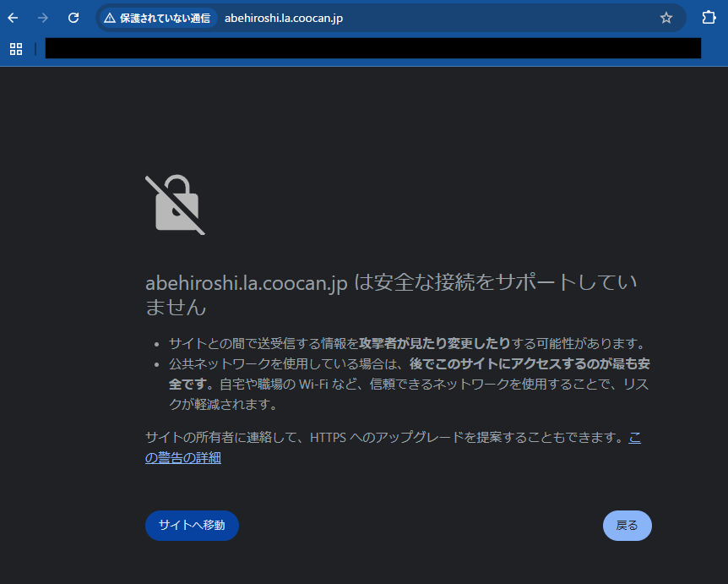Click the bullet text about 公共ネットワーク
728x584 pixels.
pos(409,384)
